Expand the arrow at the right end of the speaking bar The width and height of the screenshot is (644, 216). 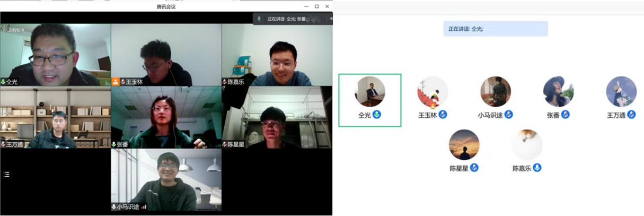[x=331, y=19]
